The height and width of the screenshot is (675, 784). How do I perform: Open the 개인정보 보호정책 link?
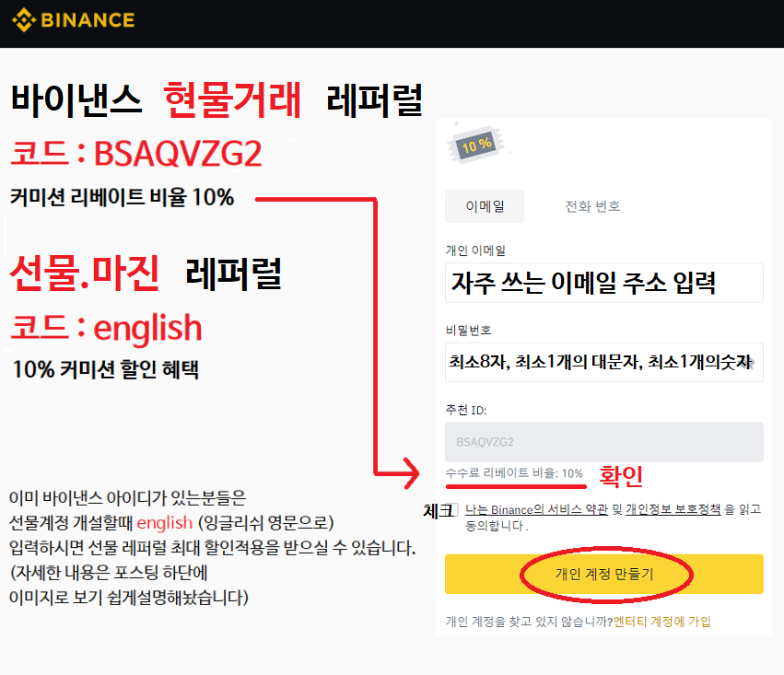673,509
